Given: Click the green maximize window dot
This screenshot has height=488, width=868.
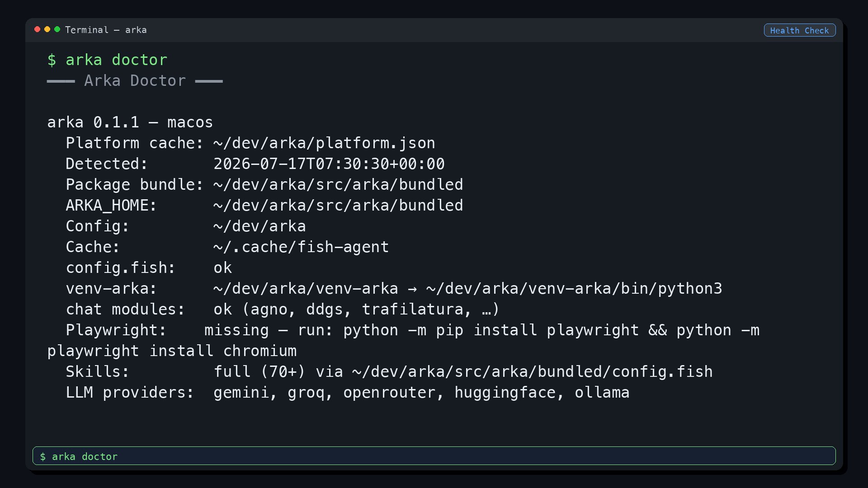Looking at the screenshot, I should 57,29.
